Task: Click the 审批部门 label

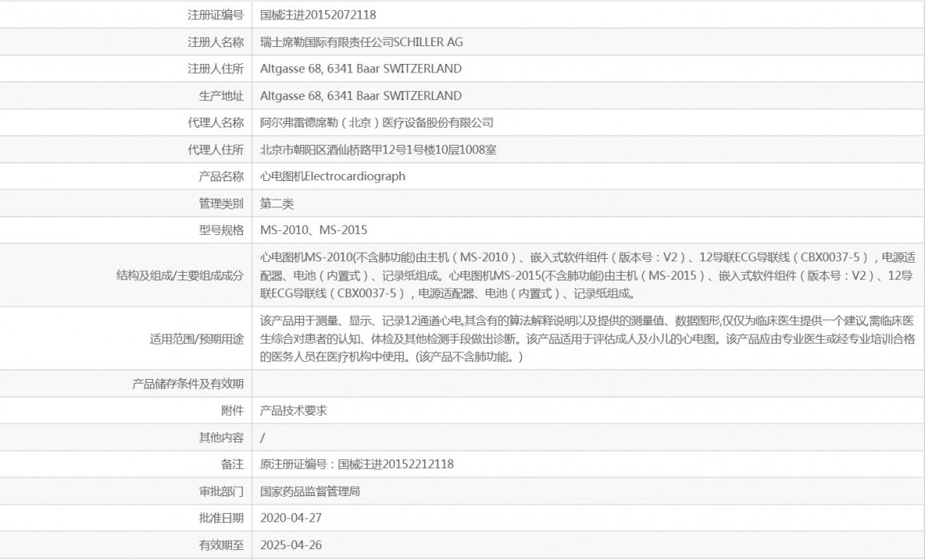Action: click(x=221, y=491)
